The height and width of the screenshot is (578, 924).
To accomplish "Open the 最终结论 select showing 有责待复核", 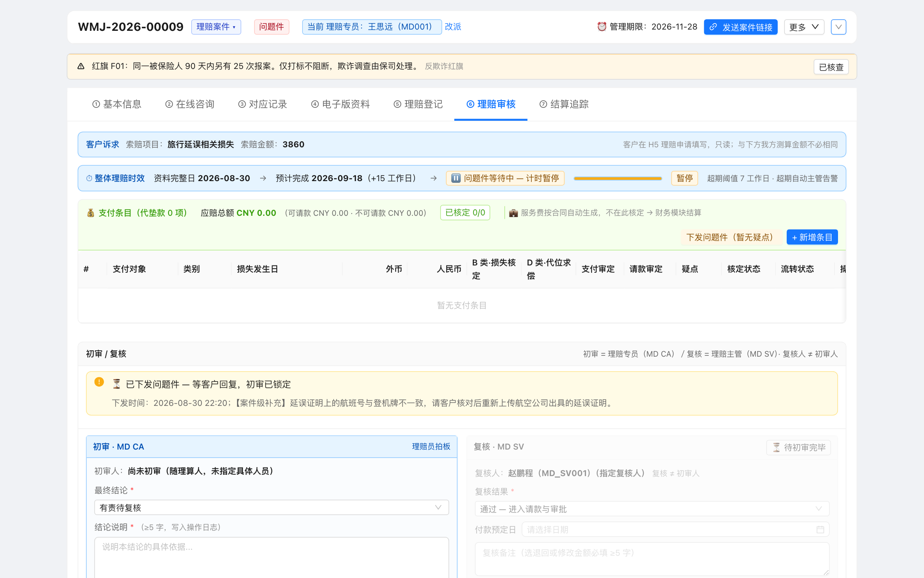I will coord(272,507).
